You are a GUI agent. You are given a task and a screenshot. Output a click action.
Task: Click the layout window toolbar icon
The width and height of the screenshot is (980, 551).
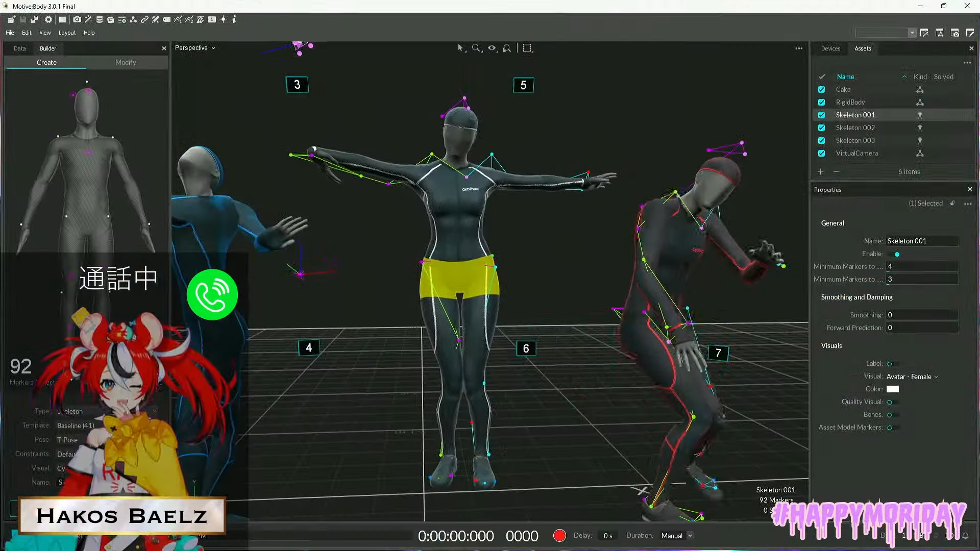(63, 19)
